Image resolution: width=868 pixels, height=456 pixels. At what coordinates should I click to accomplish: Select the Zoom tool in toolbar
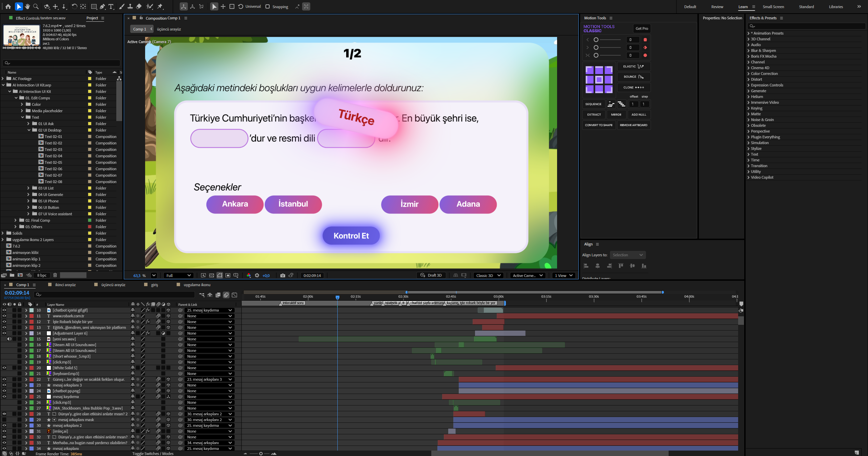pos(36,6)
